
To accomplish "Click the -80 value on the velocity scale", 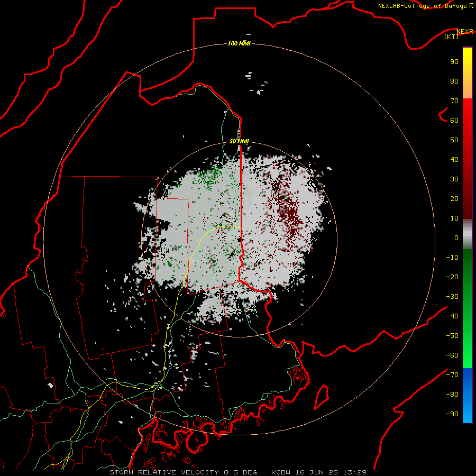I will coord(452,395).
